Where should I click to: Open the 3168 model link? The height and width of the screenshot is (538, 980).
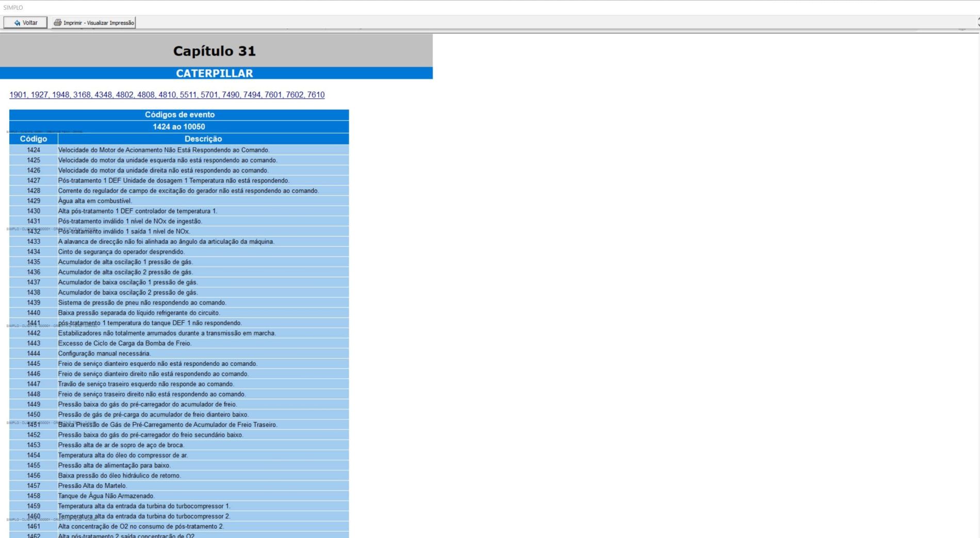click(81, 95)
